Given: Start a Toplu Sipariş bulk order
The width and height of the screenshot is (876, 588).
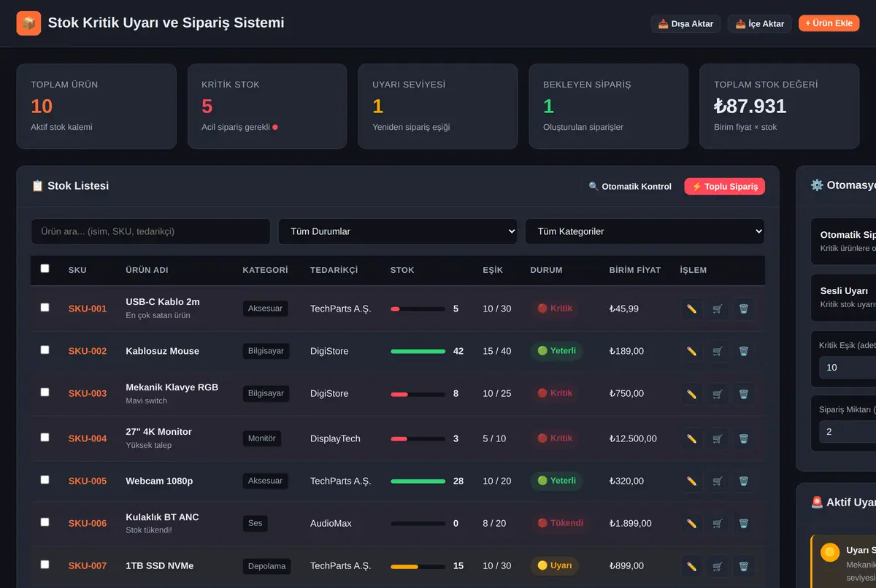Looking at the screenshot, I should [x=724, y=186].
